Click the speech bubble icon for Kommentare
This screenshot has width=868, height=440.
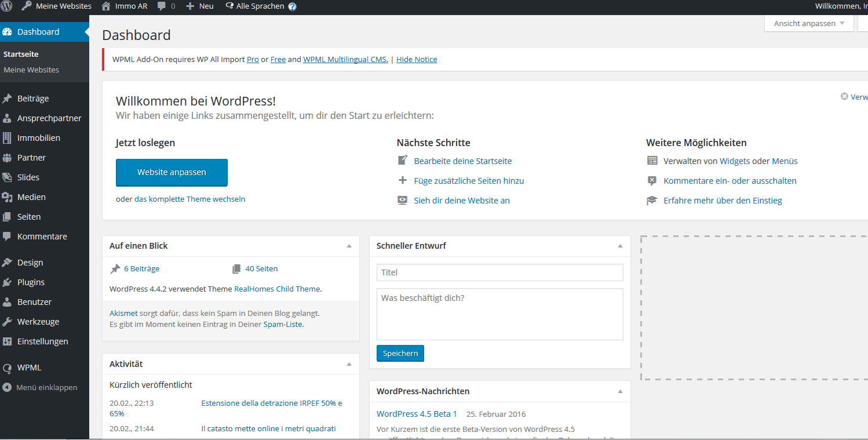pyautogui.click(x=7, y=237)
